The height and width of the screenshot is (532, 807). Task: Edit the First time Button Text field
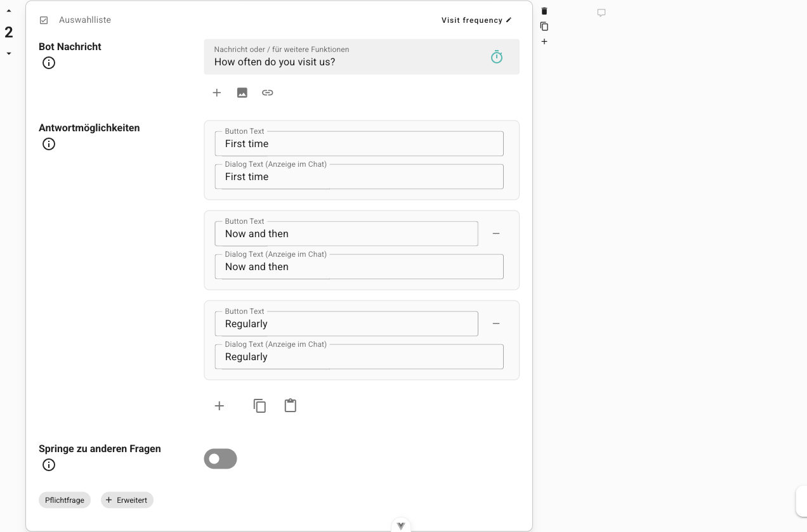coord(359,143)
